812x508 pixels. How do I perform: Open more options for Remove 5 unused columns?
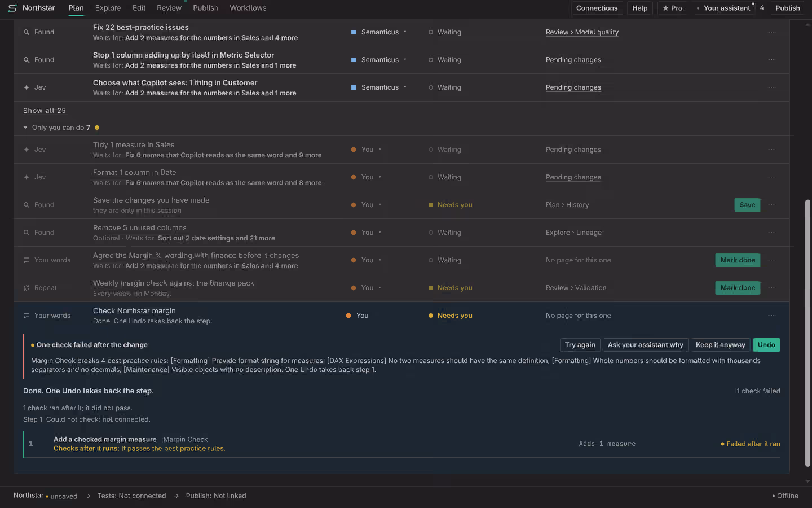point(771,233)
